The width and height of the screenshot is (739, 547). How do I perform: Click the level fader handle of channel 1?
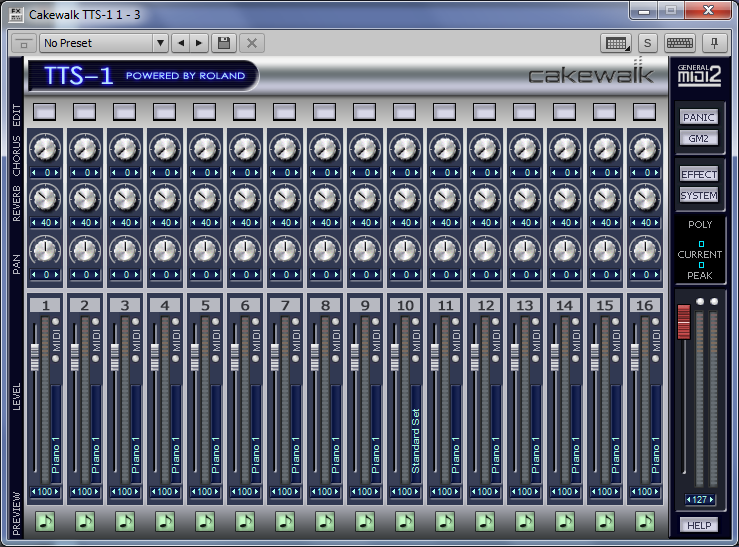coord(34,357)
